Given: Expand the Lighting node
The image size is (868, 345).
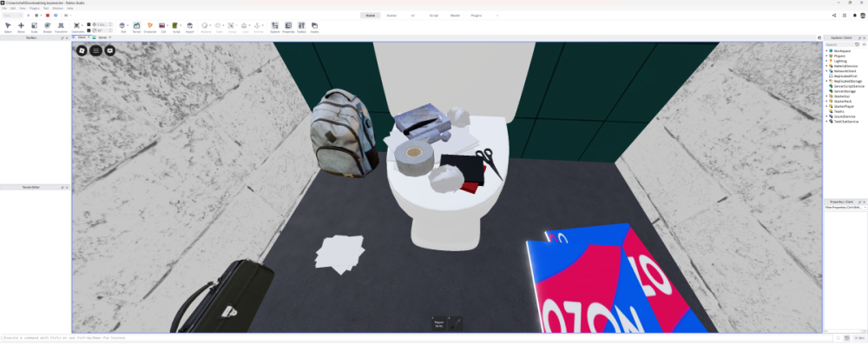Looking at the screenshot, I should (826, 61).
